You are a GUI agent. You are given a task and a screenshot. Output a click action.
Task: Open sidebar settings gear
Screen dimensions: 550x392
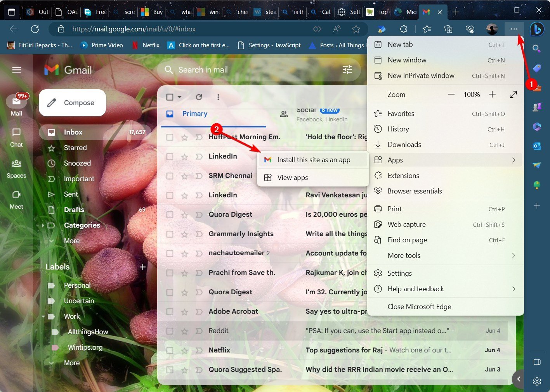click(537, 382)
